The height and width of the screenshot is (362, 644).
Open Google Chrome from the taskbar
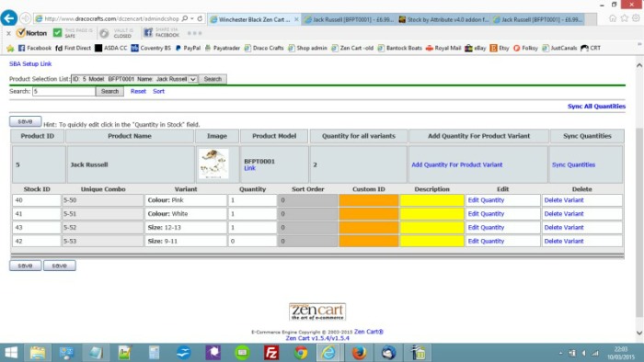coord(301,353)
